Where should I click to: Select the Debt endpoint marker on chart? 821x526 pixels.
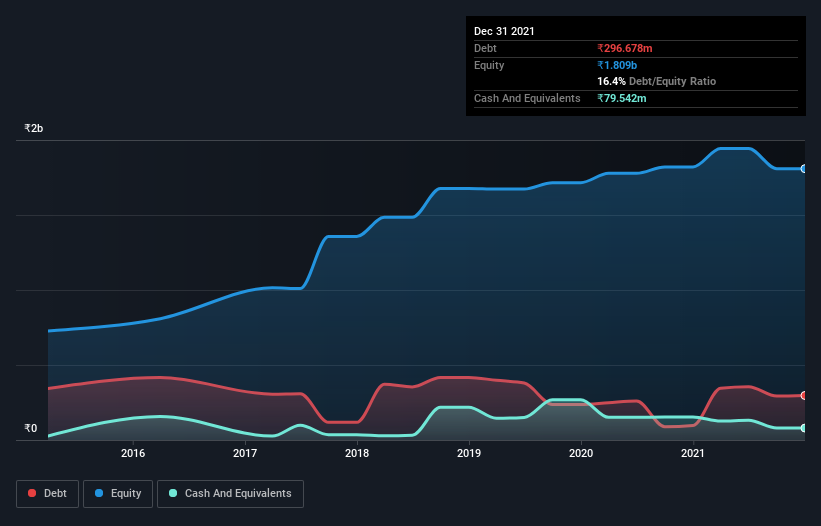coord(804,395)
